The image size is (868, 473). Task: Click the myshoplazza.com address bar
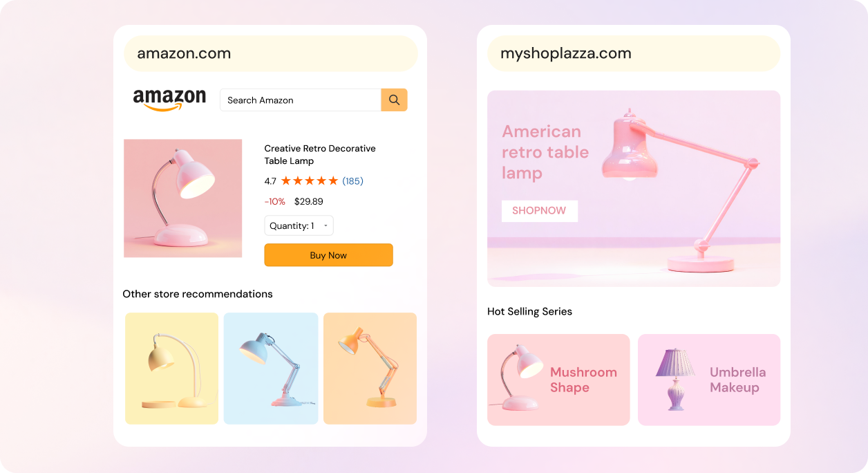click(x=634, y=53)
